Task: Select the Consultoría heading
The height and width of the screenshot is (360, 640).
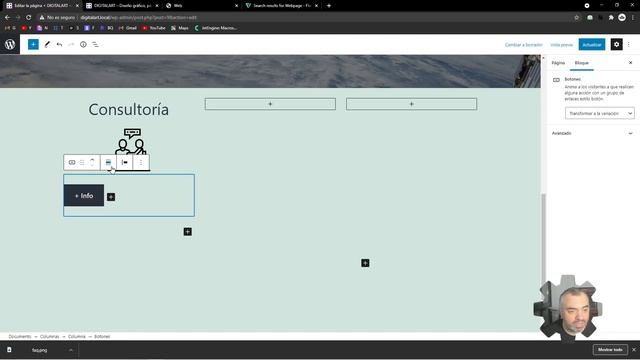Action: click(x=129, y=109)
